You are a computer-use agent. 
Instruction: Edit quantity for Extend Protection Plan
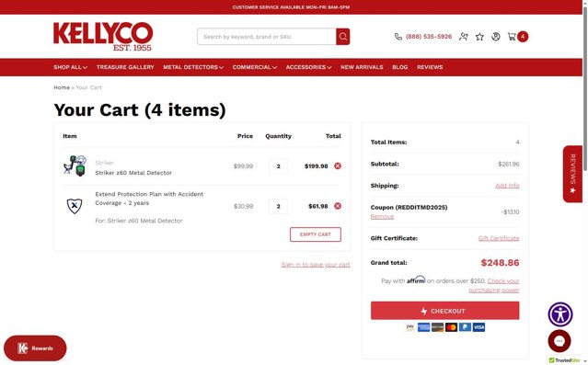(278, 206)
